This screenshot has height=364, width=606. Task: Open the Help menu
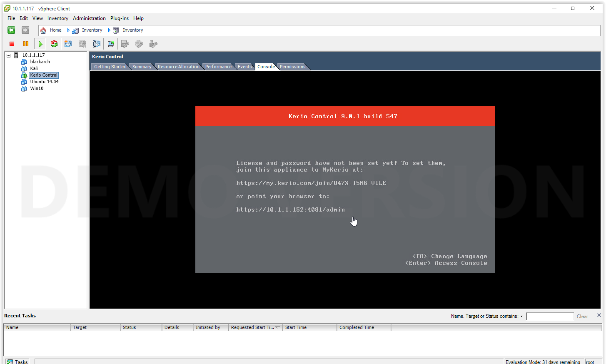coord(138,18)
